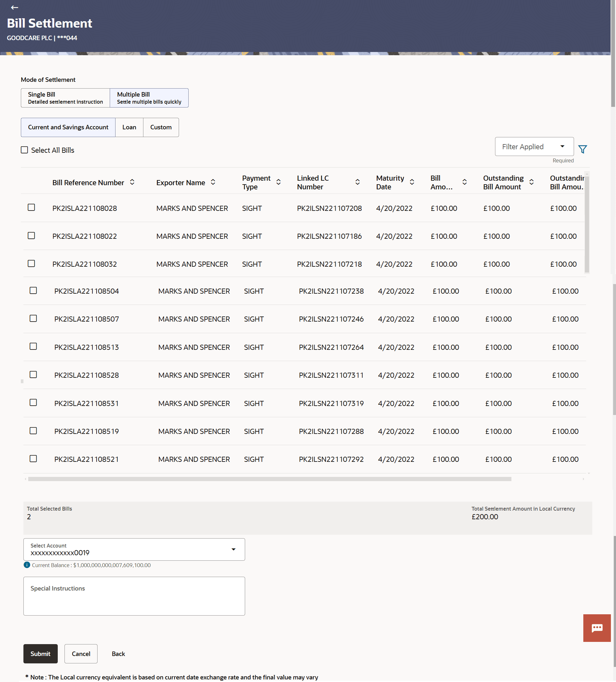
Task: Sort by Bill Amount column arrows
Action: (465, 182)
